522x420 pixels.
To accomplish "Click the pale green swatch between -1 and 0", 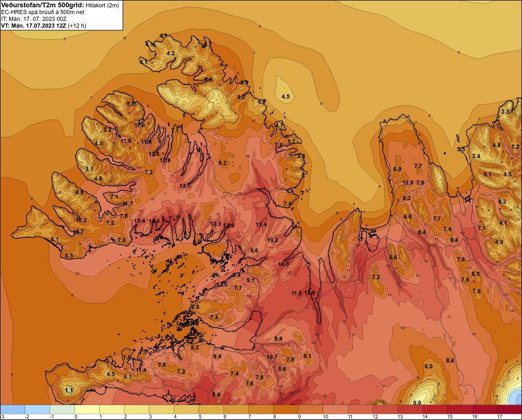I will point(62,410).
